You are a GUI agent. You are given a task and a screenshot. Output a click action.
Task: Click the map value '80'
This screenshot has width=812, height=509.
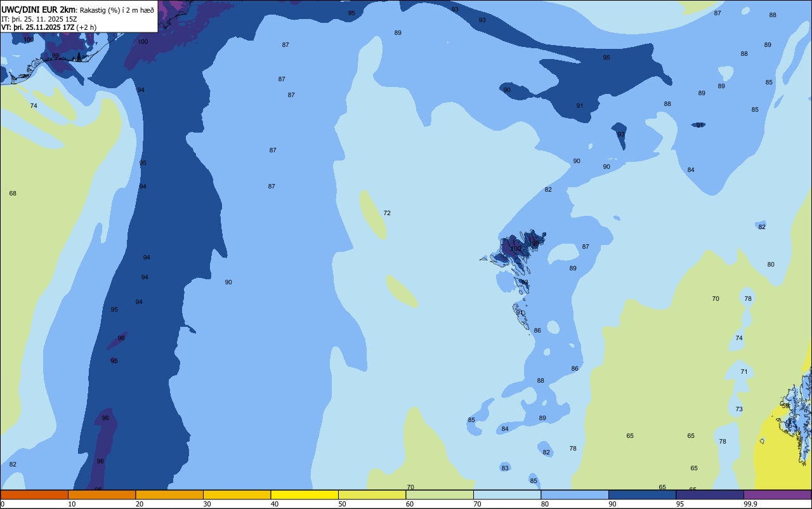[x=771, y=265]
